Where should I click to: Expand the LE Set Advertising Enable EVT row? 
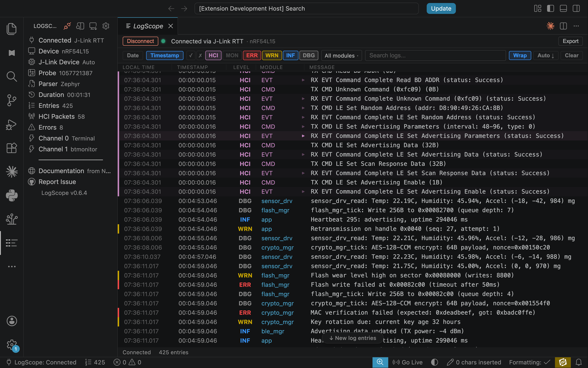303,192
